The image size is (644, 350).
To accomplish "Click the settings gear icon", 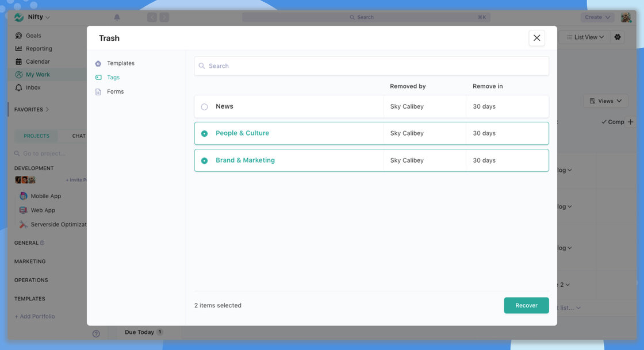I will [618, 37].
